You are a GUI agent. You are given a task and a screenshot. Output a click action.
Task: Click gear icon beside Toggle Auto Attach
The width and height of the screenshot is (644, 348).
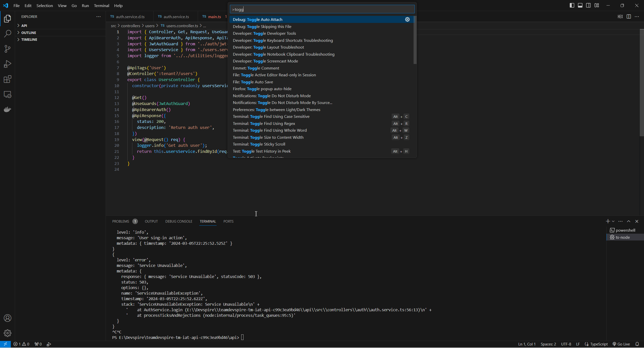click(407, 19)
